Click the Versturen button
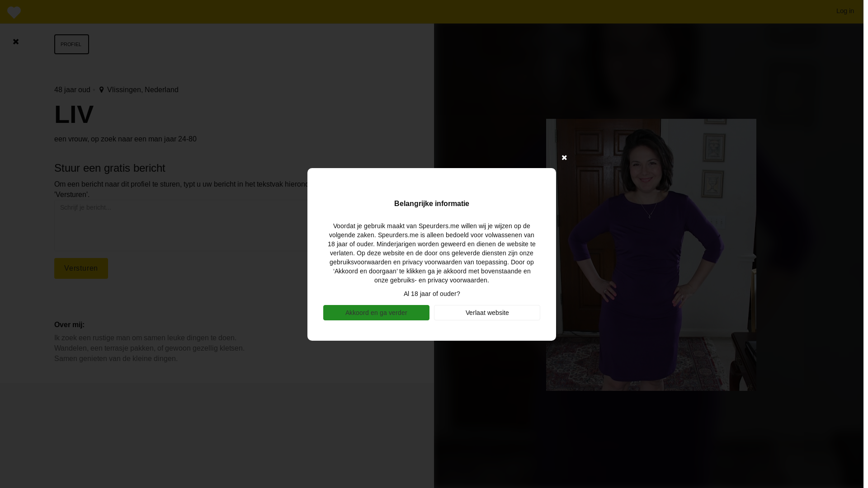868x488 pixels. (x=81, y=268)
